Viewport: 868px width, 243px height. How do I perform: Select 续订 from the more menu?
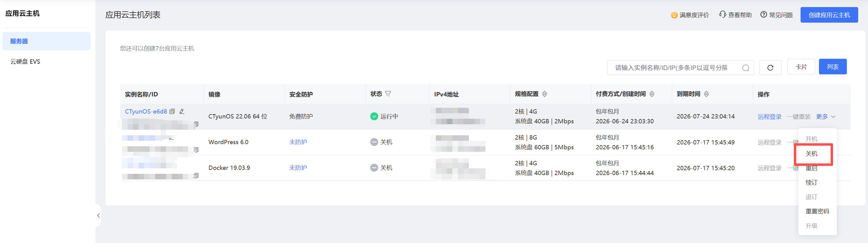click(x=811, y=182)
